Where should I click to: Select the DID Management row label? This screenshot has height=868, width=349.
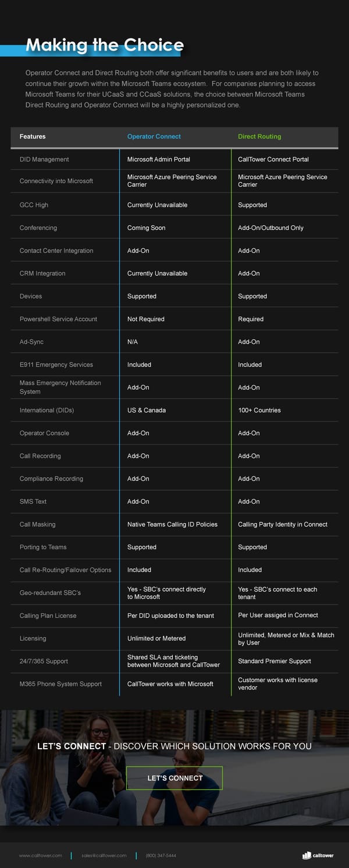[44, 159]
